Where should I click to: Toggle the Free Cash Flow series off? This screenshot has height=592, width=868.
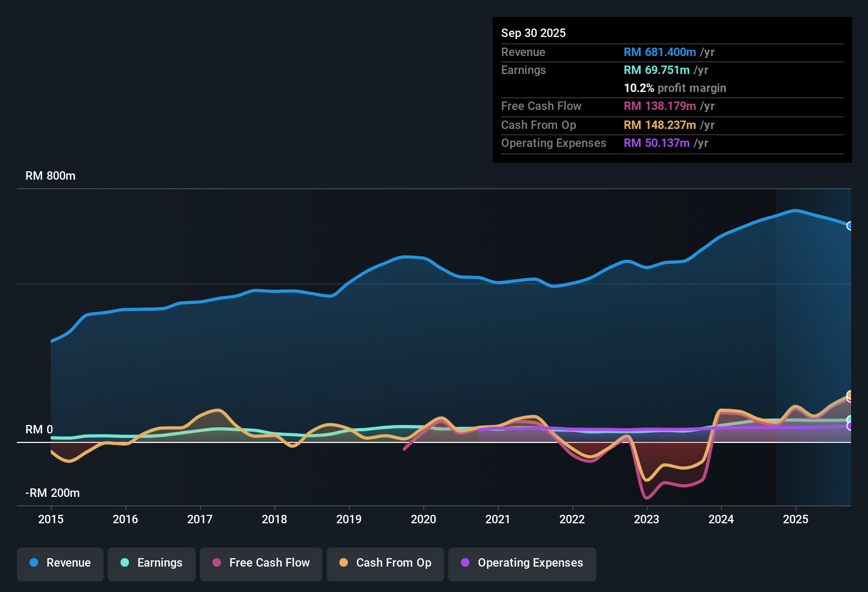tap(261, 563)
